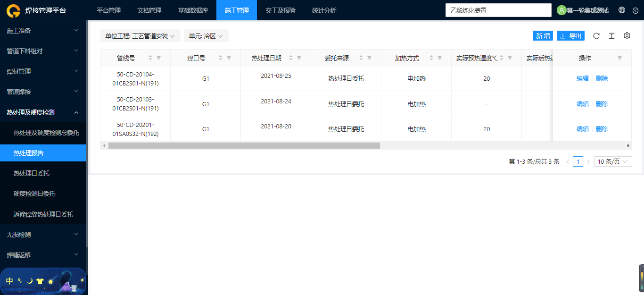Switch to the 交工及报验 top tab

(281, 10)
